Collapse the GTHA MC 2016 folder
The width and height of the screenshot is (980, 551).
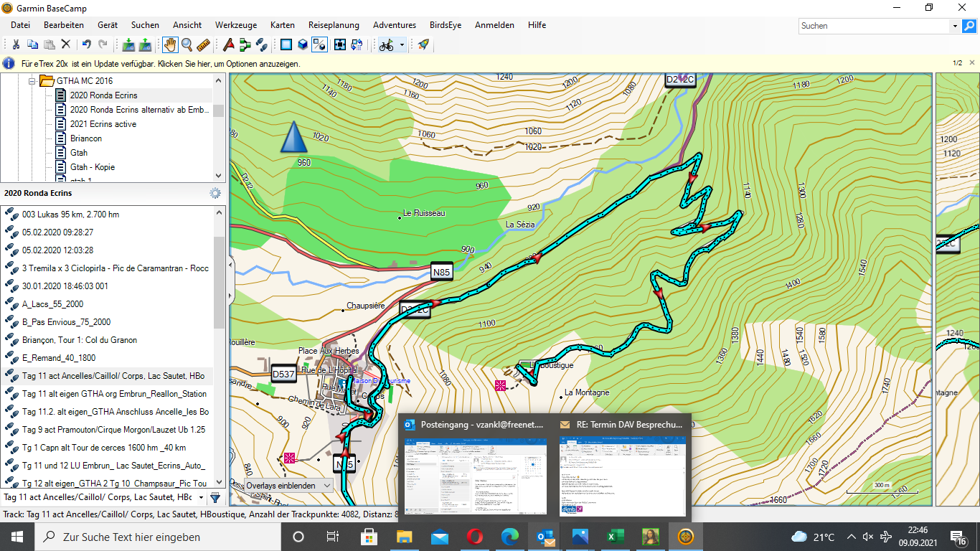click(x=32, y=81)
